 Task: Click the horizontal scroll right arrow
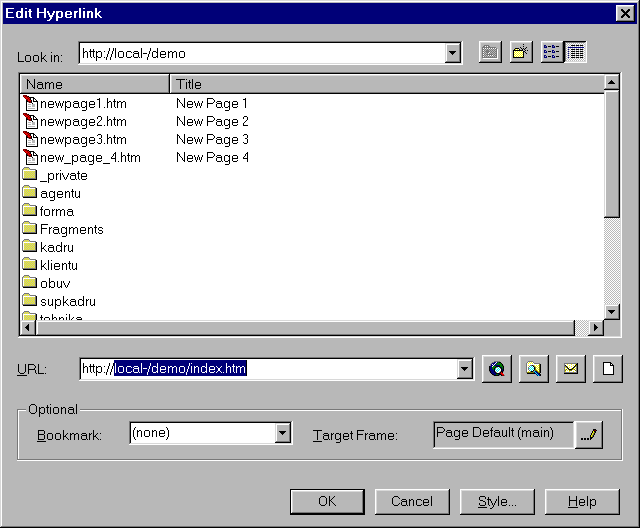coord(596,328)
